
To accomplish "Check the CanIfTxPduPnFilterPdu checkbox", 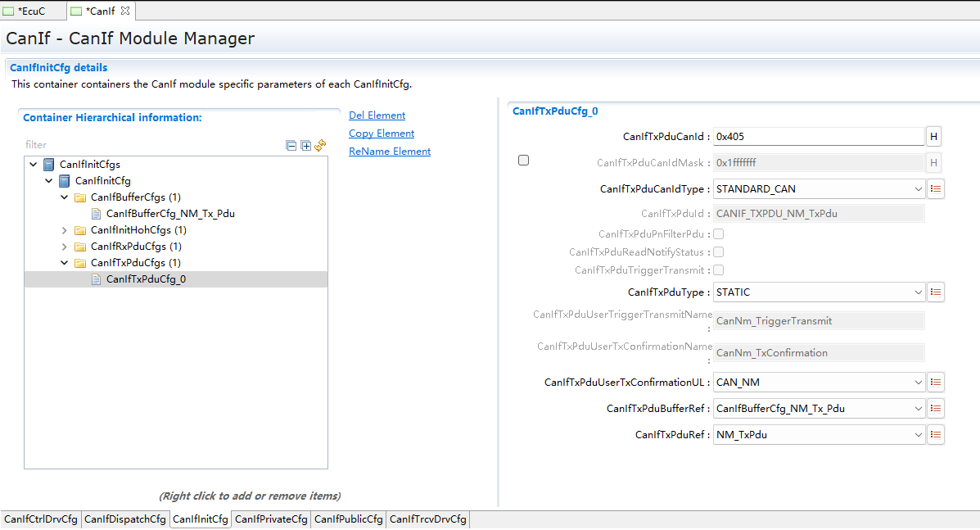I will click(718, 234).
